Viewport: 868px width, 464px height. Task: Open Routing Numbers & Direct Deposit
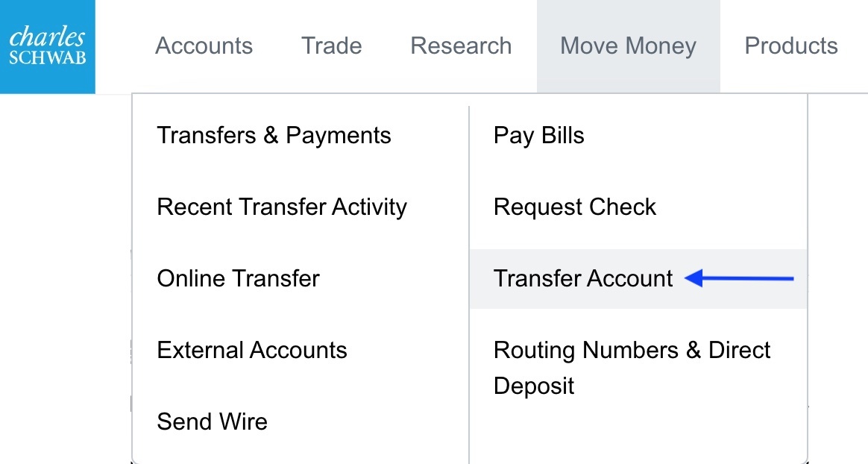click(632, 351)
